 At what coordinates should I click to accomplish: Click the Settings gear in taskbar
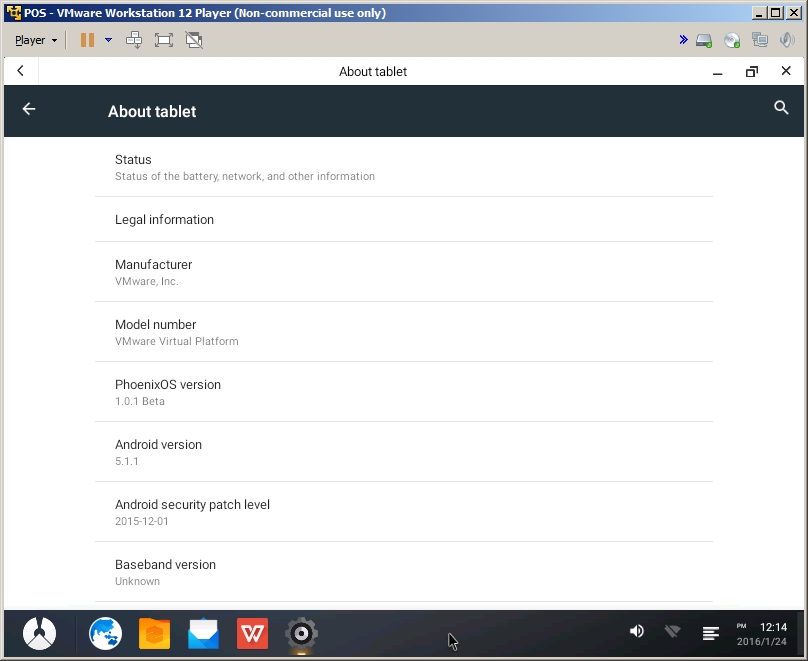click(x=301, y=633)
